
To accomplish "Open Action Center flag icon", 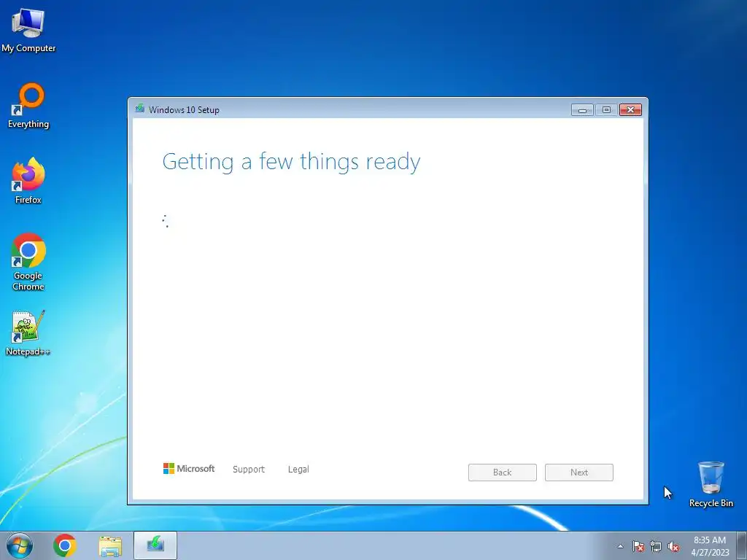I will pyautogui.click(x=638, y=546).
